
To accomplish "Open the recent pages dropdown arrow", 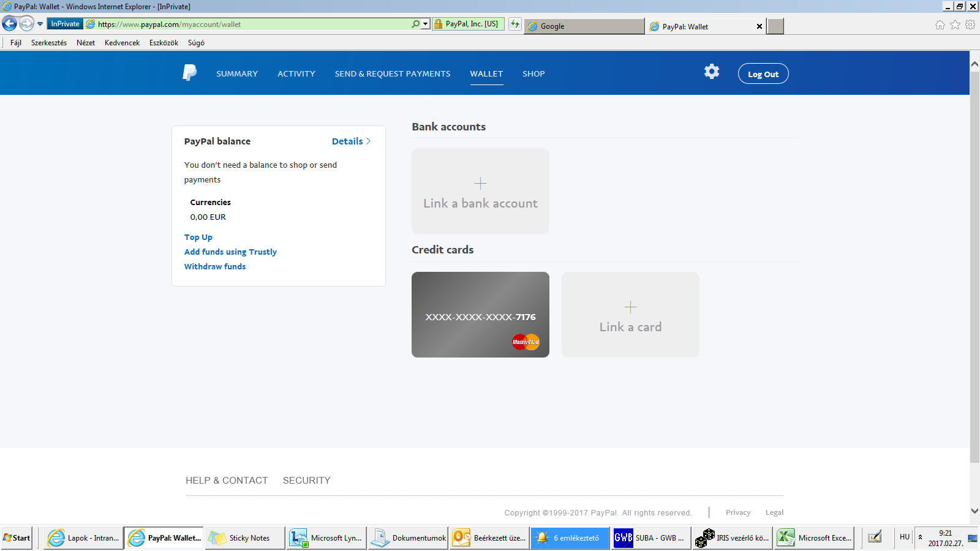I will pos(40,24).
